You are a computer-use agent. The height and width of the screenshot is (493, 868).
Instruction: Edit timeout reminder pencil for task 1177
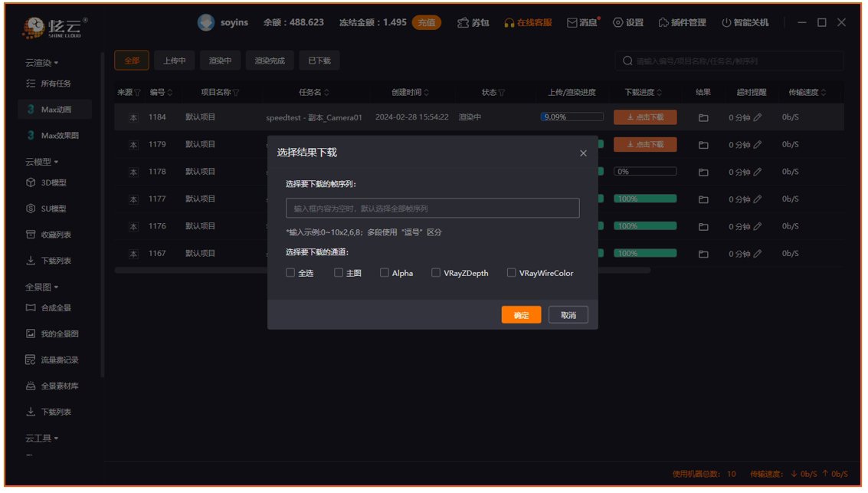(x=757, y=199)
